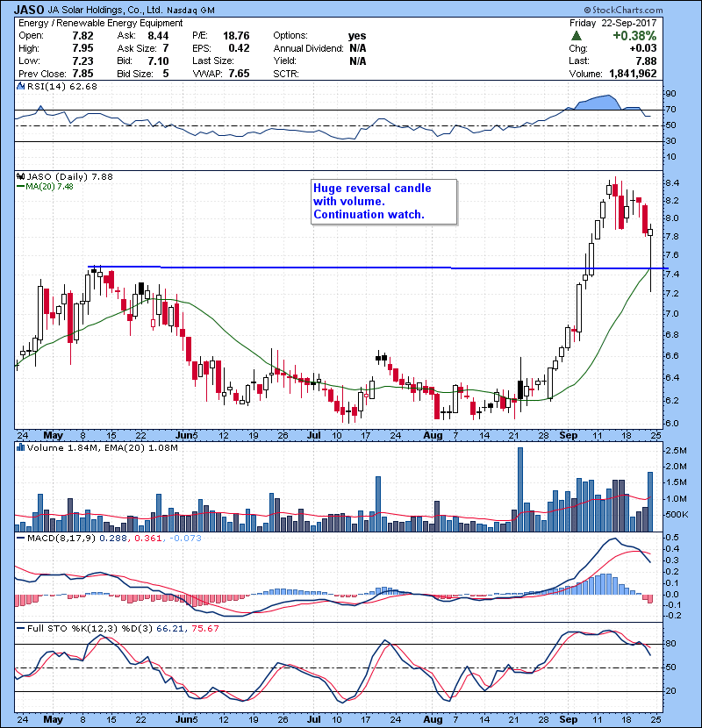Click the blue horizontal resistance line
Image resolution: width=702 pixels, height=728 pixels.
(377, 268)
